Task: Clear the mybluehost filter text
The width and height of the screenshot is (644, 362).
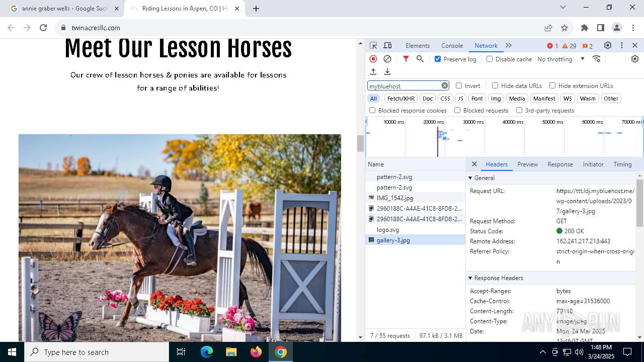Action: [445, 85]
